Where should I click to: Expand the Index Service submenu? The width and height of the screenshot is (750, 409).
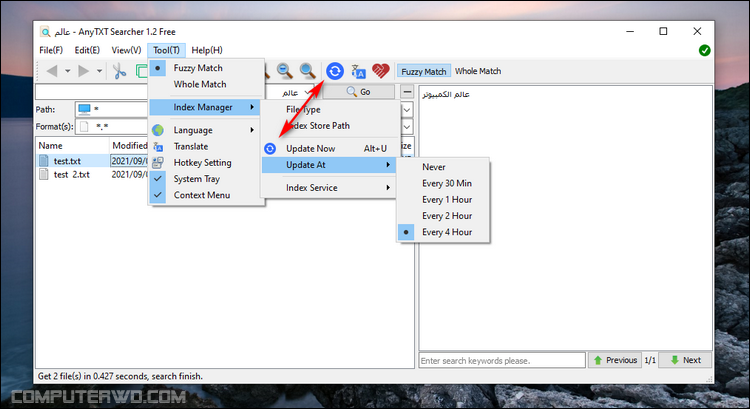click(329, 188)
